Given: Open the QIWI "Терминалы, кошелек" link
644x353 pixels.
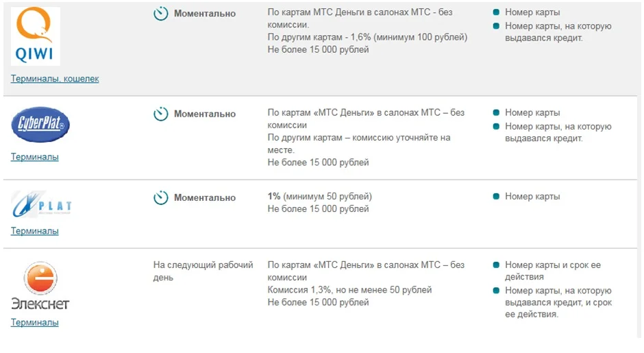Looking at the screenshot, I should [x=55, y=79].
